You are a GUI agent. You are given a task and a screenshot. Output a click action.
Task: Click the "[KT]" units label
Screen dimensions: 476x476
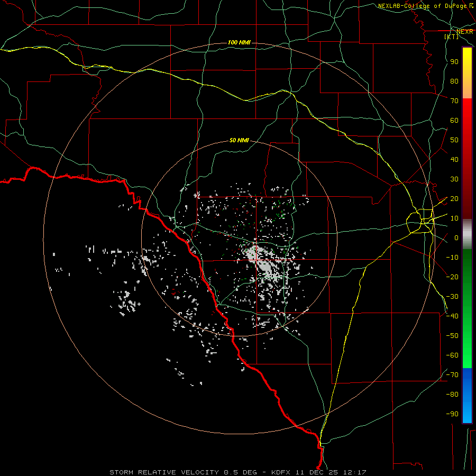[452, 36]
